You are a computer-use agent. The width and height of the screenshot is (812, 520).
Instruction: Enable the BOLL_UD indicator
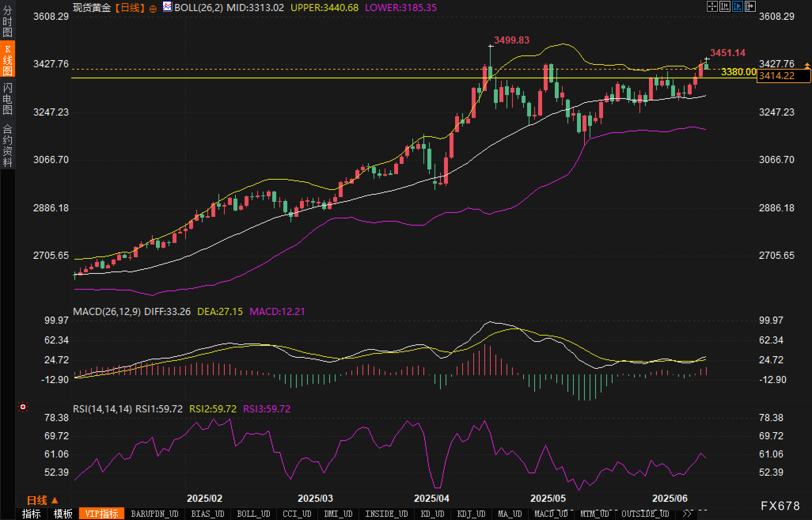click(x=253, y=514)
